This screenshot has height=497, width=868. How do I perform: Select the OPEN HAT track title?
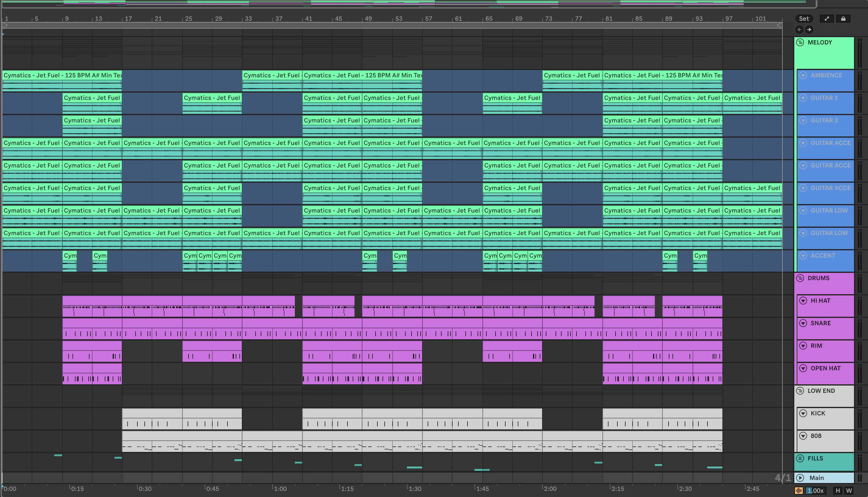click(825, 368)
